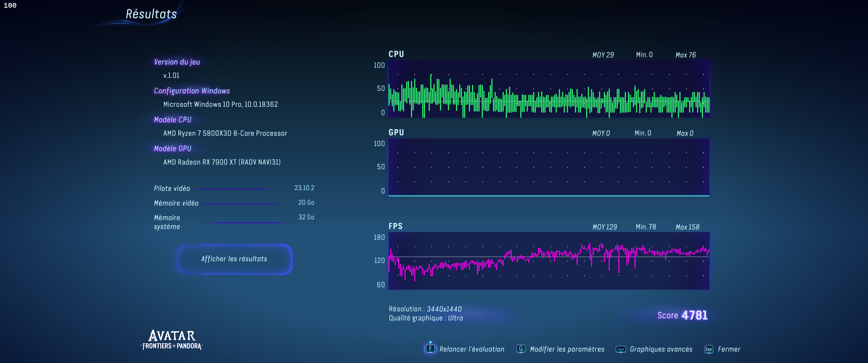Click the empty GPU usage graph

[x=549, y=167]
